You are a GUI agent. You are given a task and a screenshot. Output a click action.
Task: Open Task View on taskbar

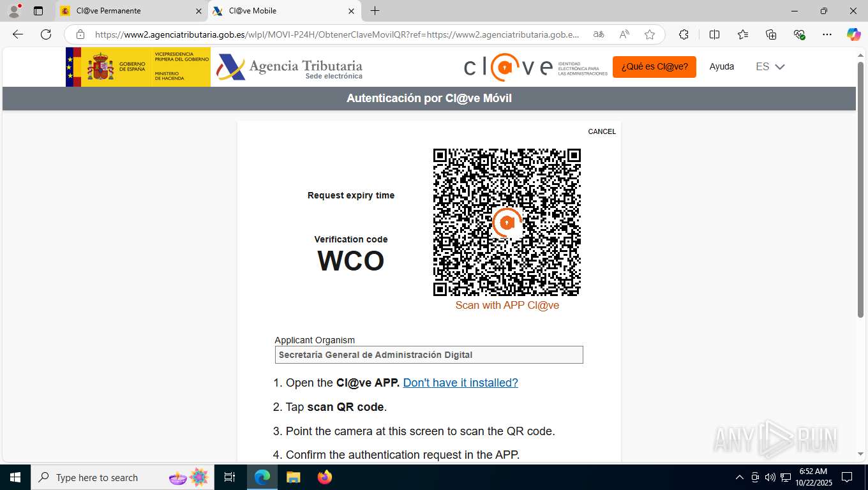point(230,477)
